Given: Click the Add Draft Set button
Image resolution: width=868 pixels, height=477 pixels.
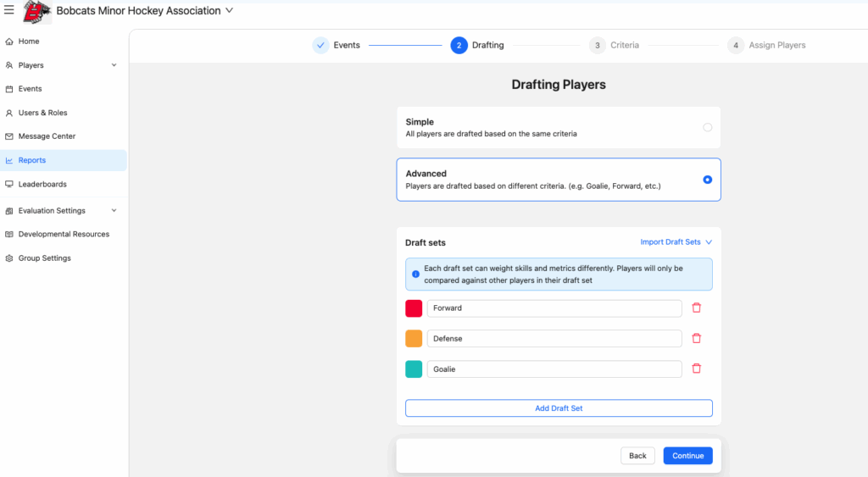Looking at the screenshot, I should tap(559, 408).
